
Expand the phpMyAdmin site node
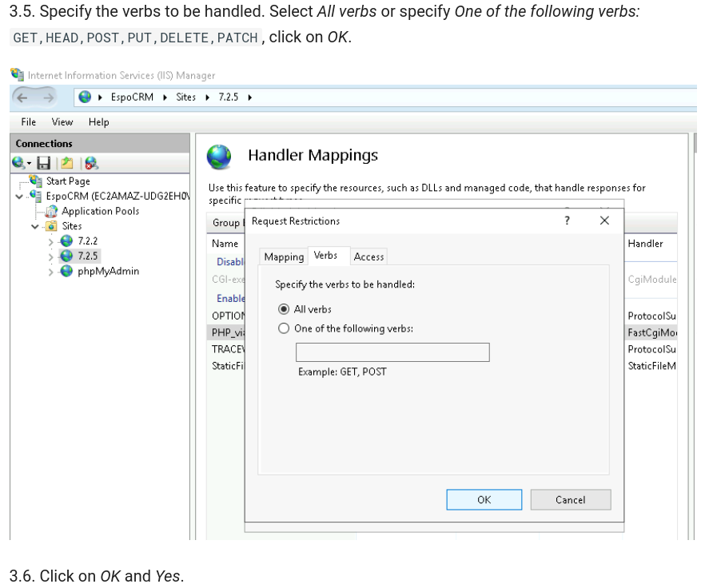[51, 272]
